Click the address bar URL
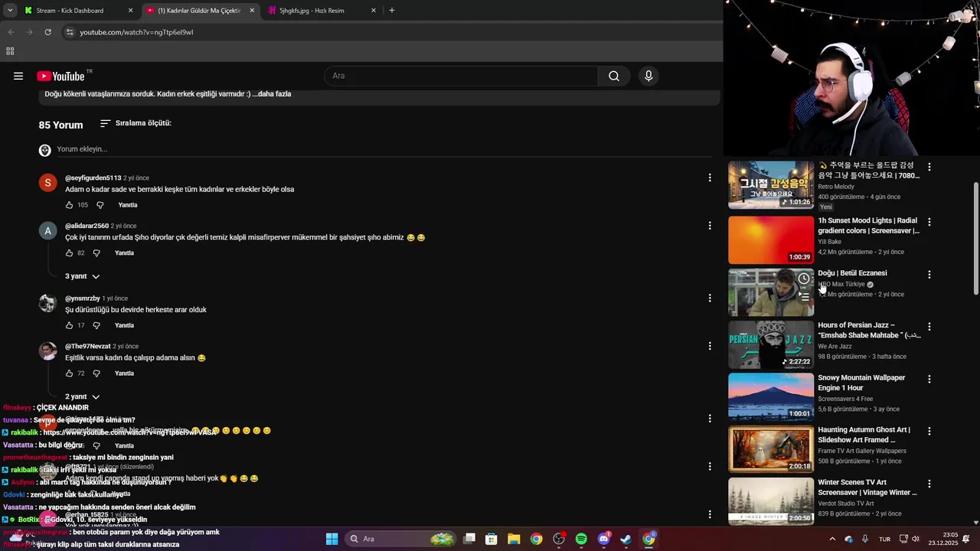980x551 pixels. (136, 32)
